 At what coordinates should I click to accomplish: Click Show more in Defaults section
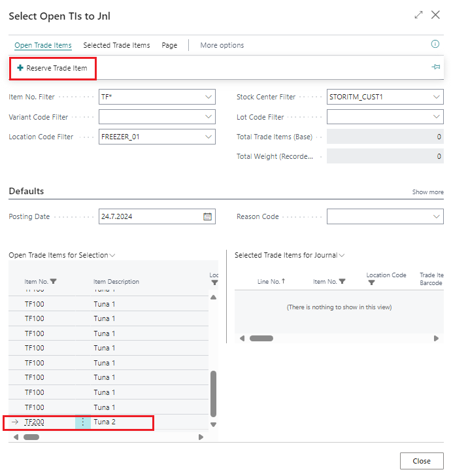click(x=427, y=192)
